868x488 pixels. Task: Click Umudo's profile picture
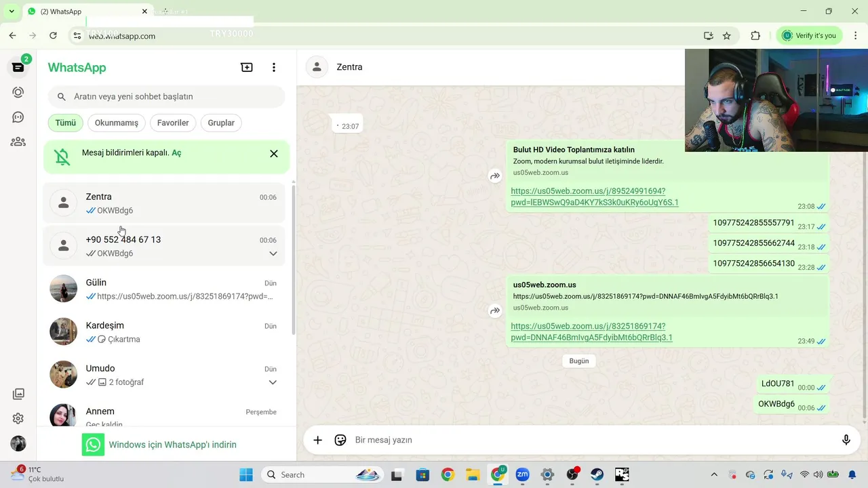[x=63, y=374]
